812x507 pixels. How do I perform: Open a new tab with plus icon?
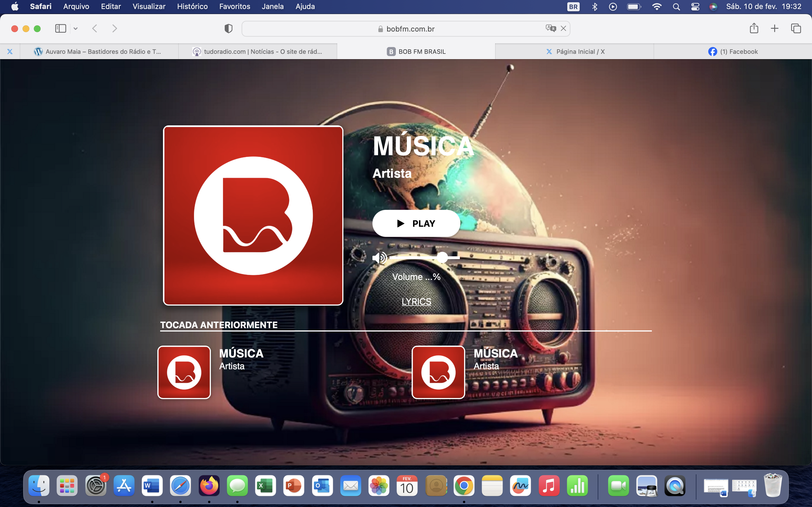point(775,28)
